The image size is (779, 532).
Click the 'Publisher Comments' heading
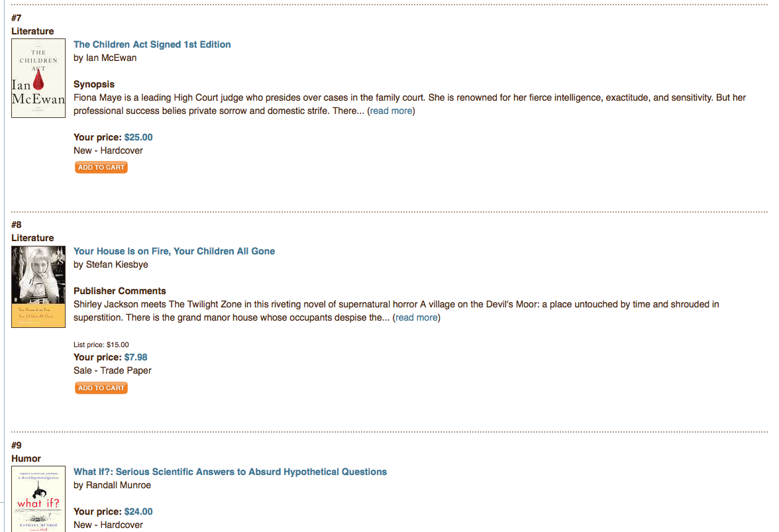click(120, 291)
